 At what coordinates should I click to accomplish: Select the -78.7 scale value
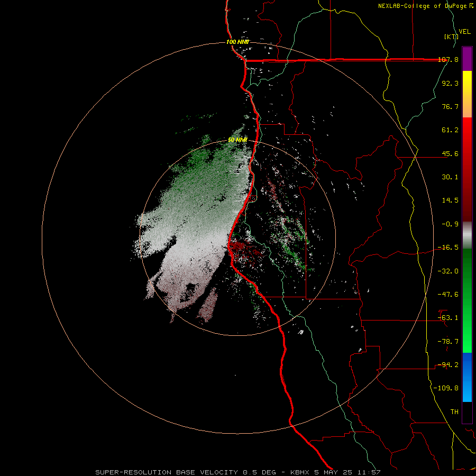click(448, 342)
